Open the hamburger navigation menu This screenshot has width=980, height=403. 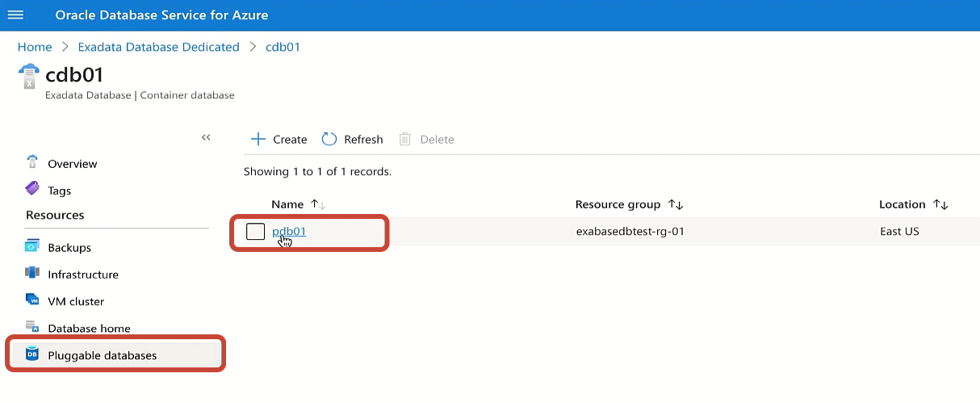click(15, 15)
